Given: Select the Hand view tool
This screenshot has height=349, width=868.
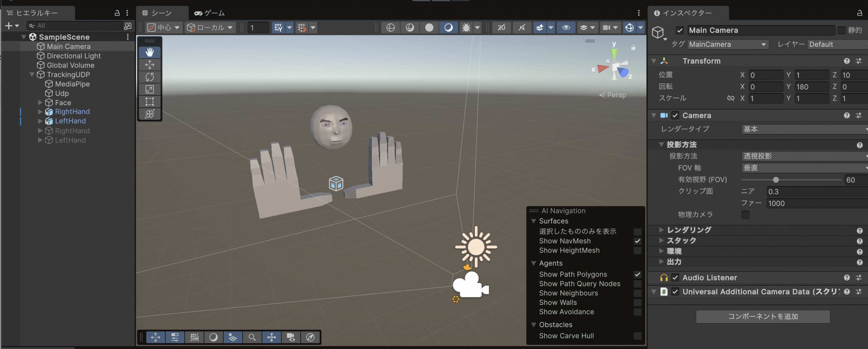Looking at the screenshot, I should (150, 52).
